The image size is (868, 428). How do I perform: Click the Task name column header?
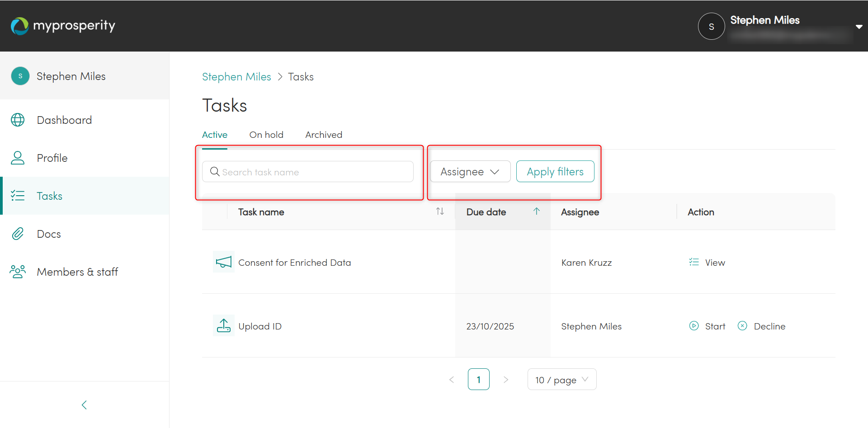(261, 212)
